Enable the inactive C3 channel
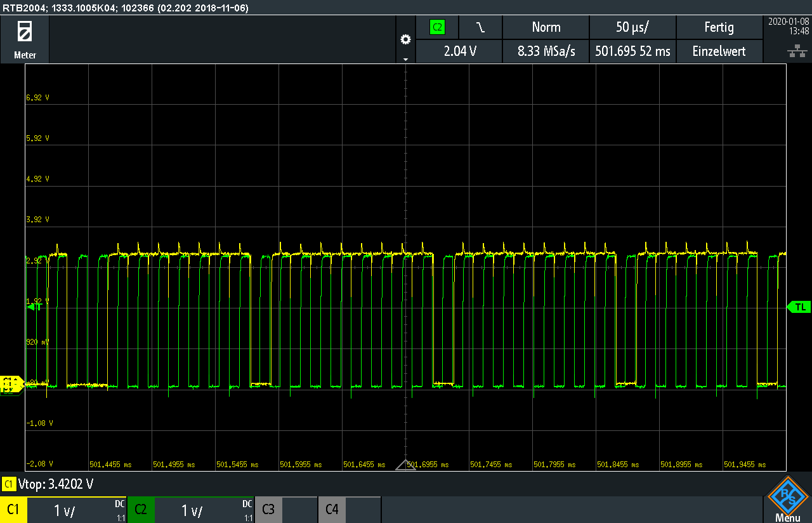 [x=268, y=510]
